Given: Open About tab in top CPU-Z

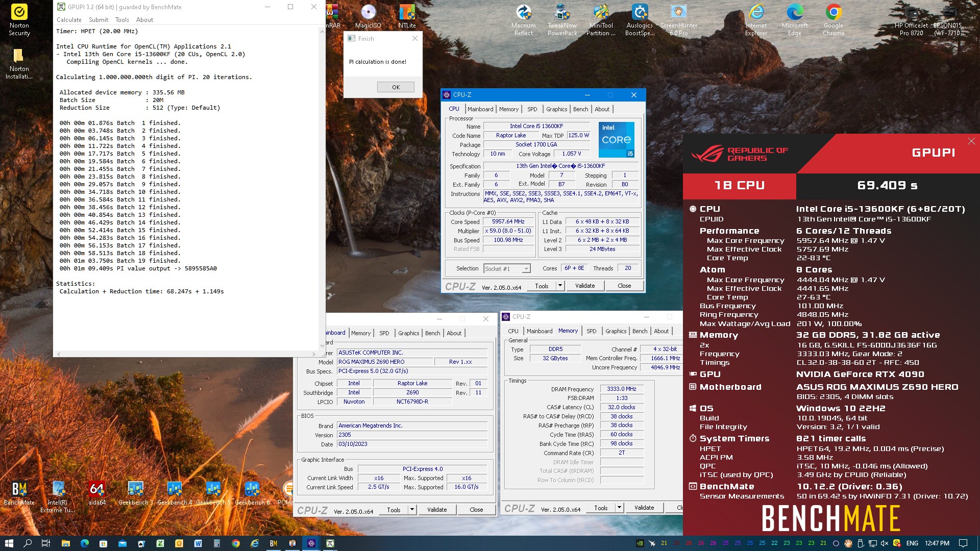Looking at the screenshot, I should [x=602, y=109].
